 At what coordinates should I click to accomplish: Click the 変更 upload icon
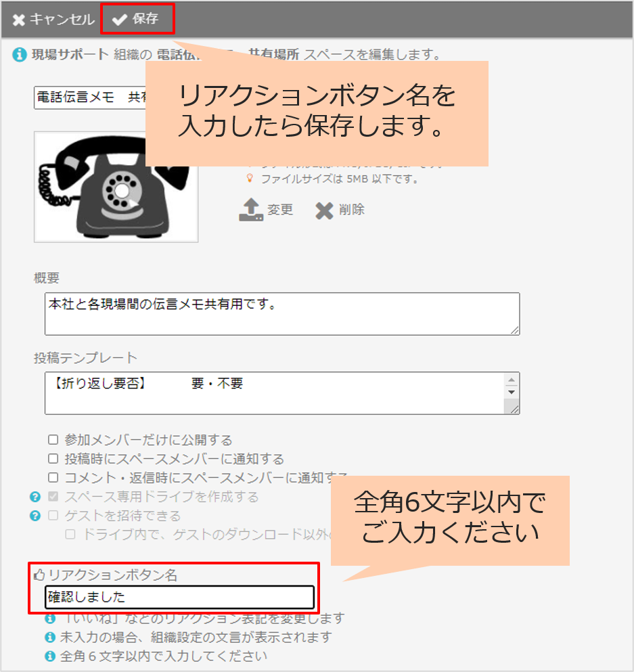(251, 210)
